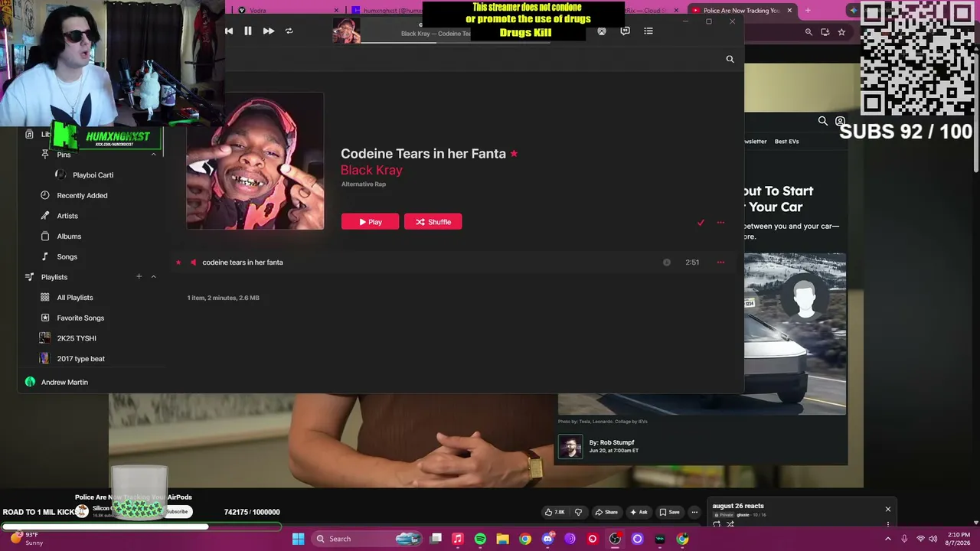Click the red Shuffle button

(x=433, y=222)
